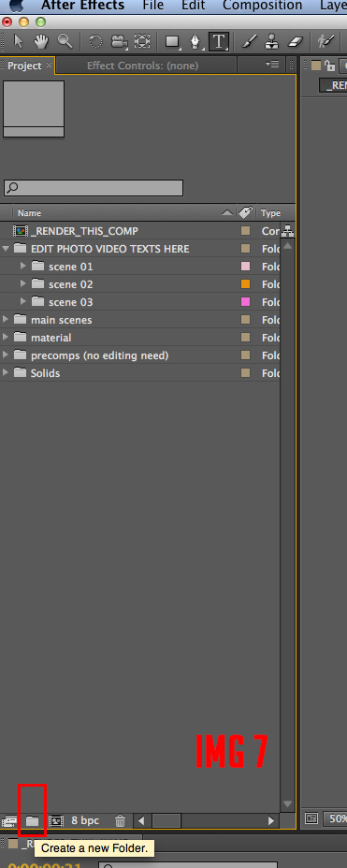Click the 8 bpc color depth button

coord(85,820)
